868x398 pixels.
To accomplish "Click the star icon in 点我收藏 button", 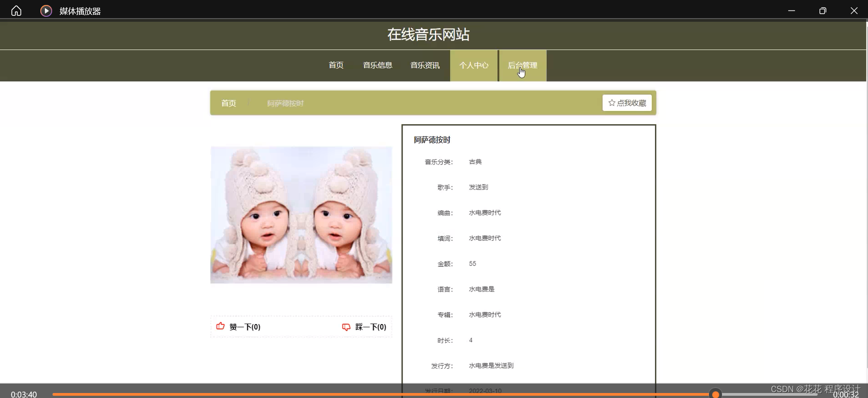I will [611, 103].
